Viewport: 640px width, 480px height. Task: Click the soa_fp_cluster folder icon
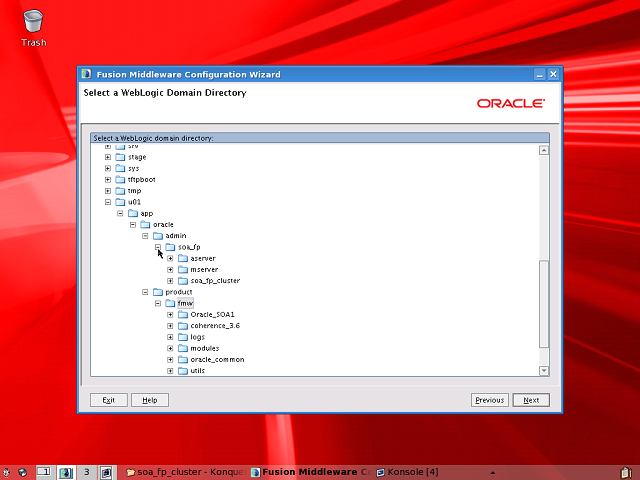(x=183, y=281)
